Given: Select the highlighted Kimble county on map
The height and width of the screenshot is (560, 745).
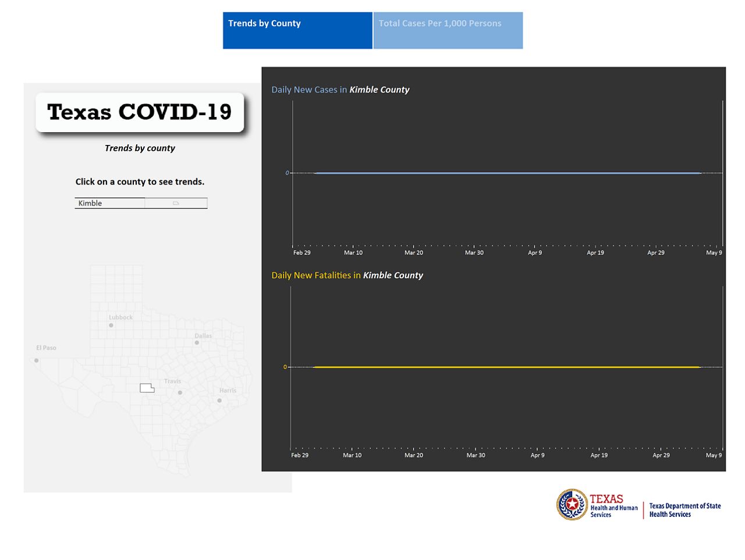Looking at the screenshot, I should click(x=147, y=388).
